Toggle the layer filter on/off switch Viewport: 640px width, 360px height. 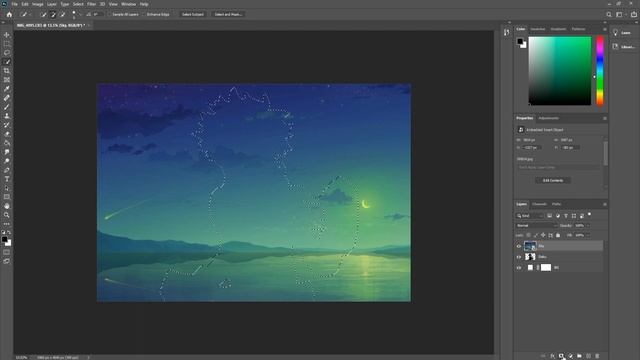589,214
